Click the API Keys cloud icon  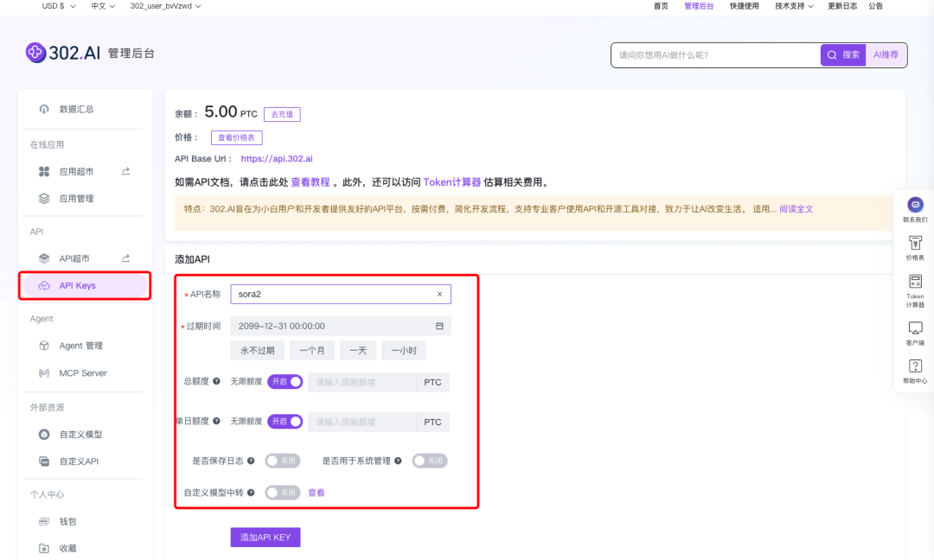44,286
